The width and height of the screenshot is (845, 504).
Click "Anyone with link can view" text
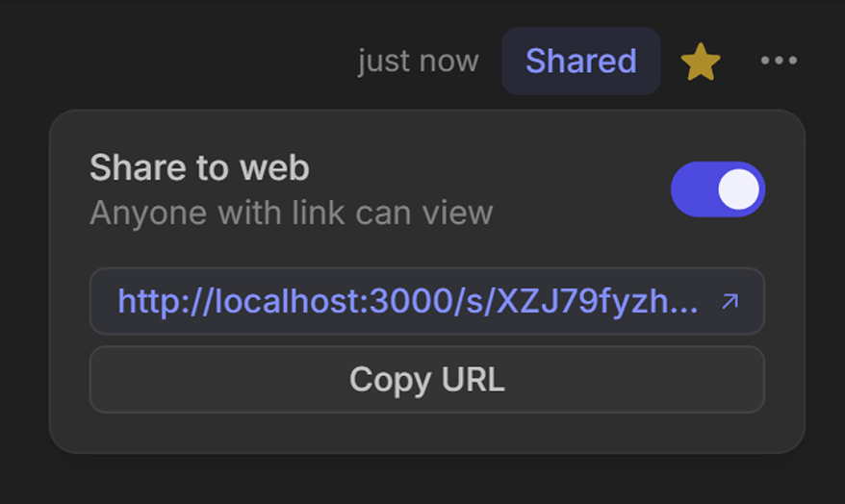coord(291,212)
